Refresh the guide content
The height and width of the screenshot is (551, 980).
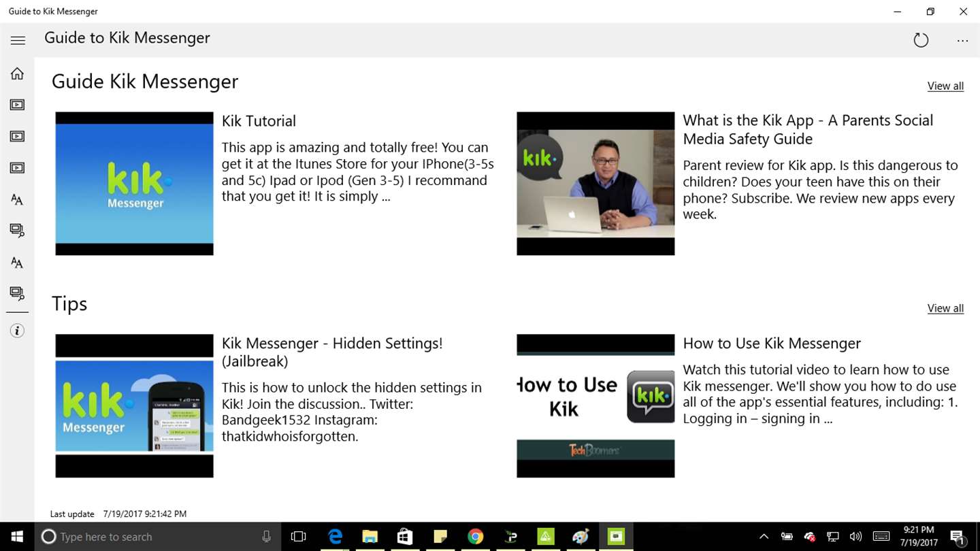[x=921, y=40]
